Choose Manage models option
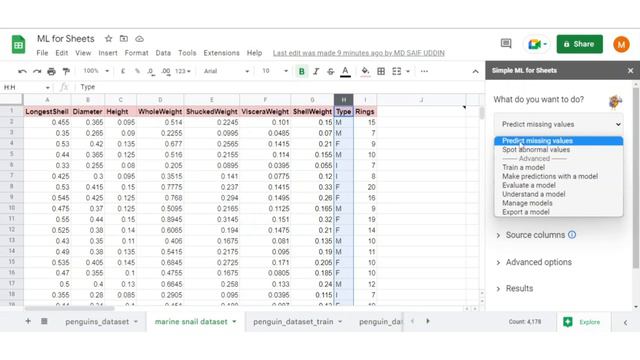Viewport: 640px width, 360px height. click(x=527, y=203)
